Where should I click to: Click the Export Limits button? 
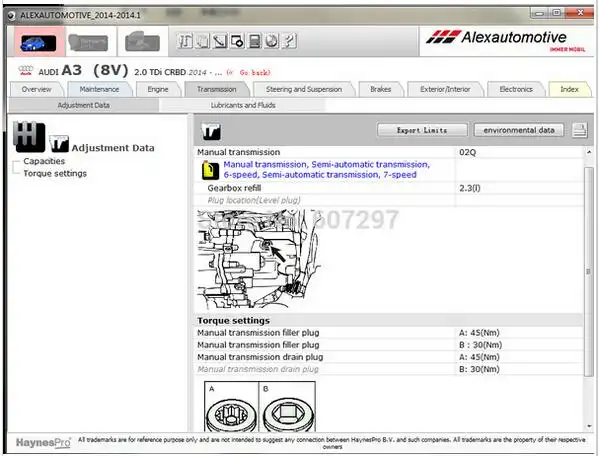click(422, 130)
